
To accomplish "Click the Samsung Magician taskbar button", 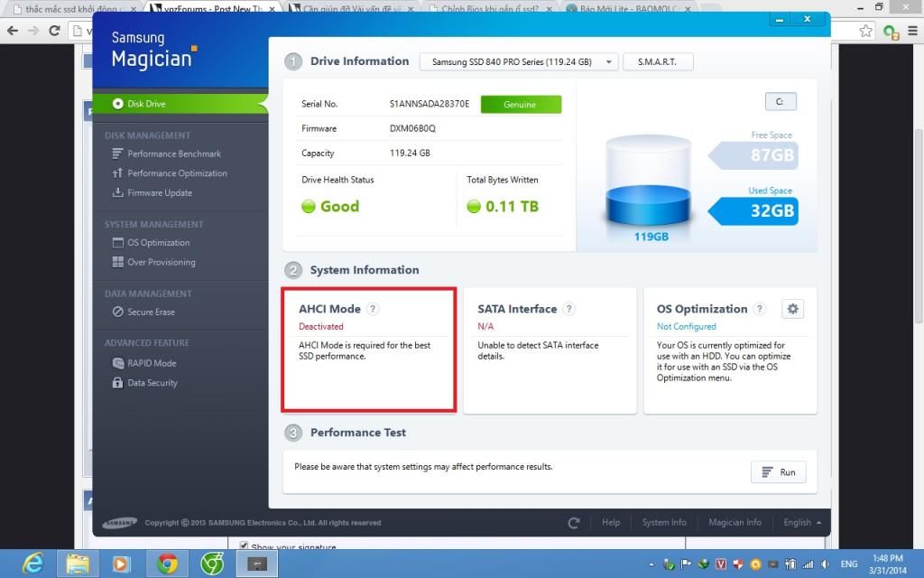I will (x=257, y=564).
